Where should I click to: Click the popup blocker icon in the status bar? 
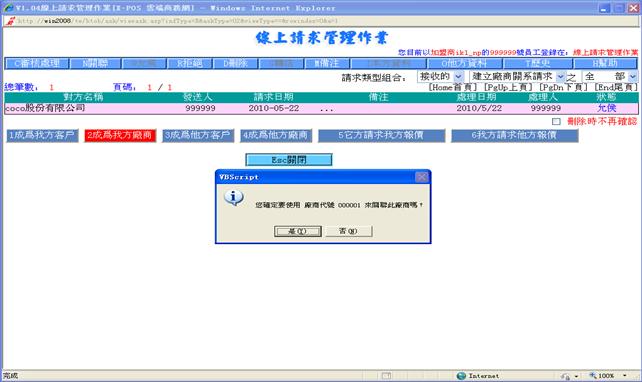(x=386, y=376)
